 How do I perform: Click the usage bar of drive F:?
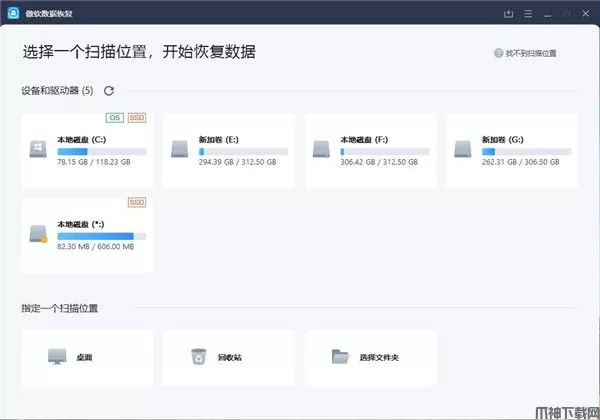pos(385,151)
